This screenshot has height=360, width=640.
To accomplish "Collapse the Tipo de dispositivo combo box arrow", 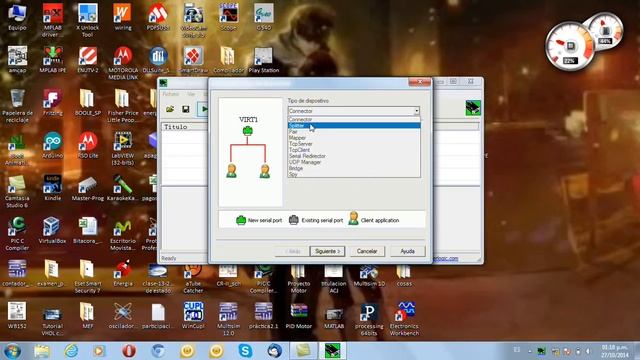I will 416,111.
